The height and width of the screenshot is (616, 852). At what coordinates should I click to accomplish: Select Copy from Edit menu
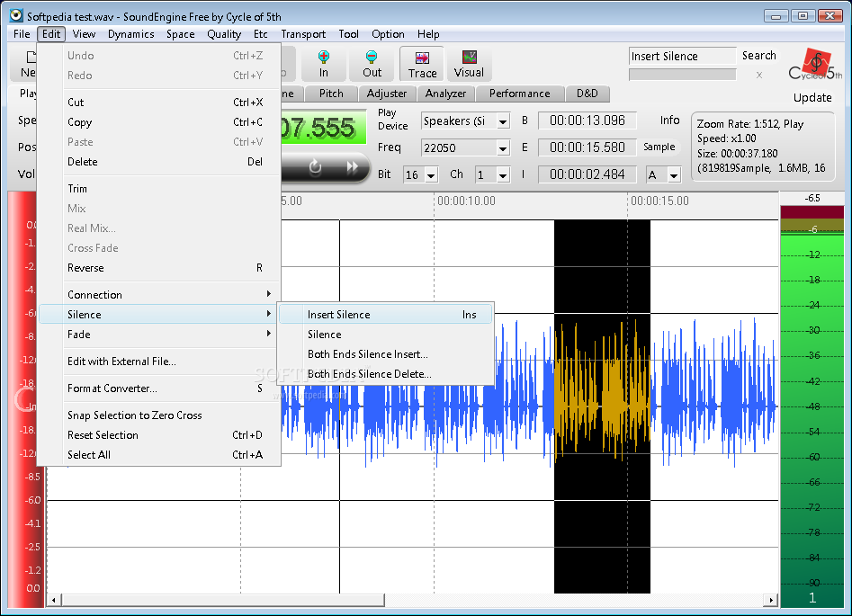(160, 122)
